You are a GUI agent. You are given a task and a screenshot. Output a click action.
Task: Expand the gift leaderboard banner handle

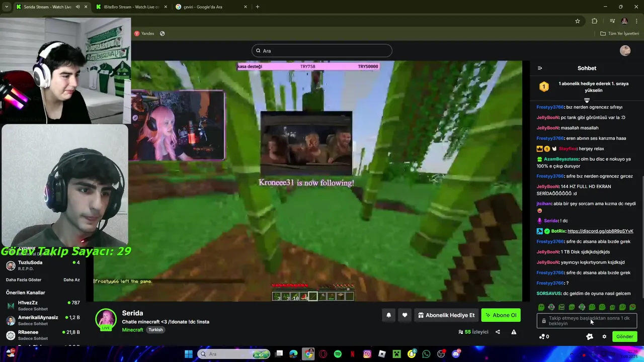587,101
